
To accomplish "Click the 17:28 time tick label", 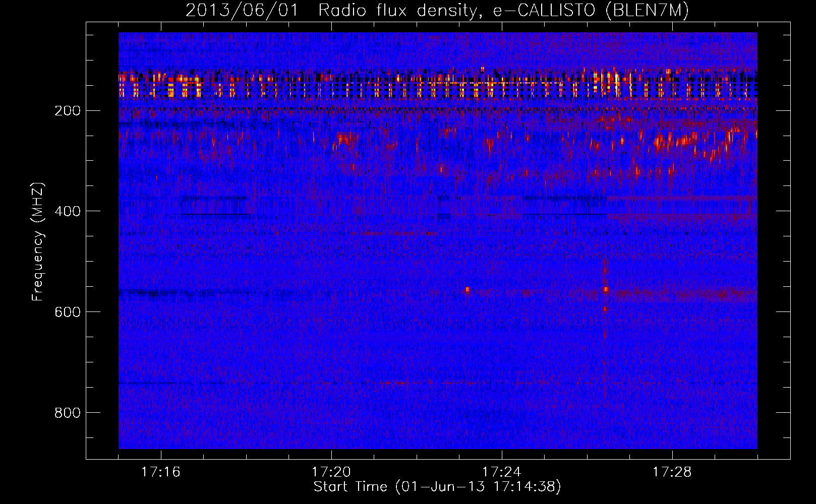I will [x=672, y=472].
